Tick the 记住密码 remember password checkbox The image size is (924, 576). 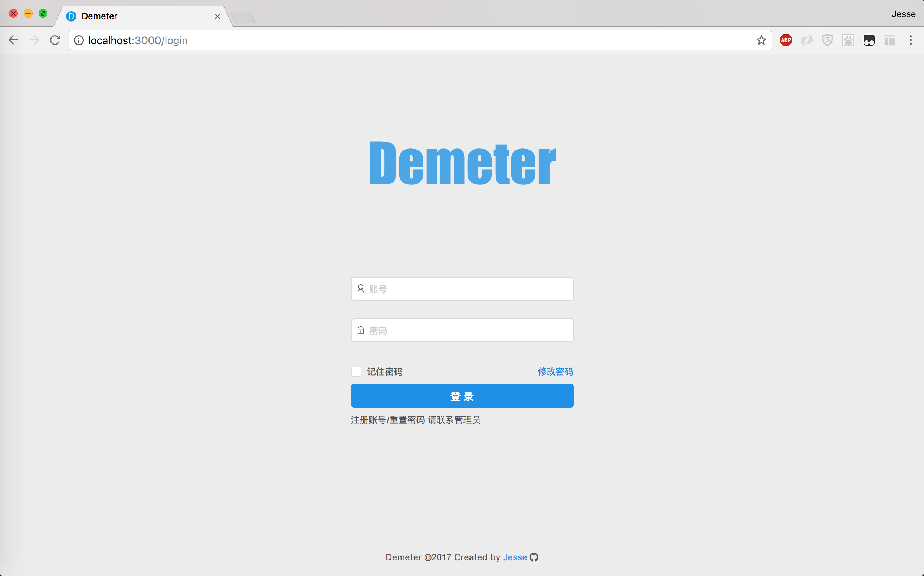coord(356,372)
